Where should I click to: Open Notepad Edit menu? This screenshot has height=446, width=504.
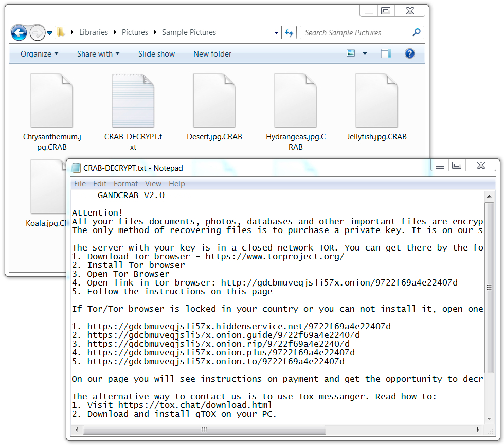(100, 184)
